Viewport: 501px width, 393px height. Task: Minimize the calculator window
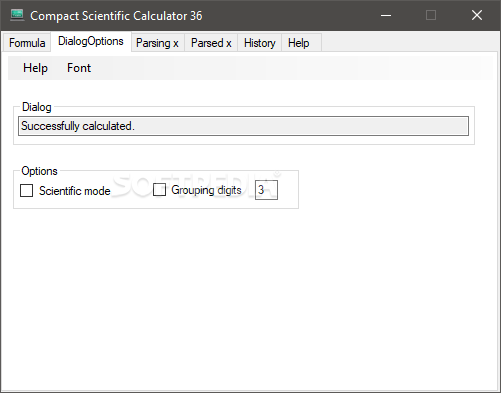click(x=386, y=15)
